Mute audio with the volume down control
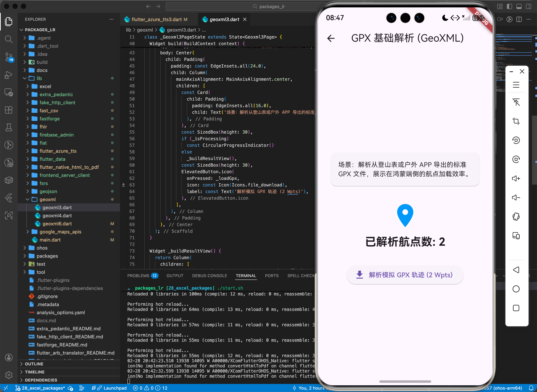Screen dimensions: 537x392 click(x=516, y=197)
